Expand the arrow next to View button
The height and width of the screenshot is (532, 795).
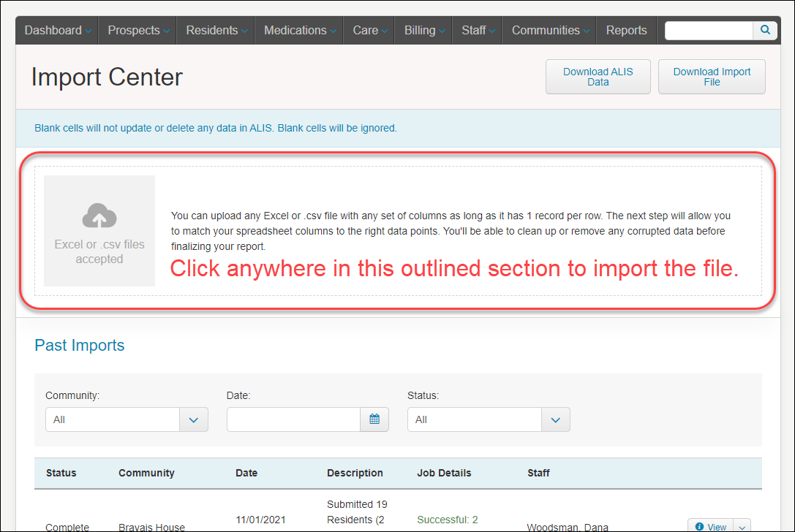[x=742, y=526]
